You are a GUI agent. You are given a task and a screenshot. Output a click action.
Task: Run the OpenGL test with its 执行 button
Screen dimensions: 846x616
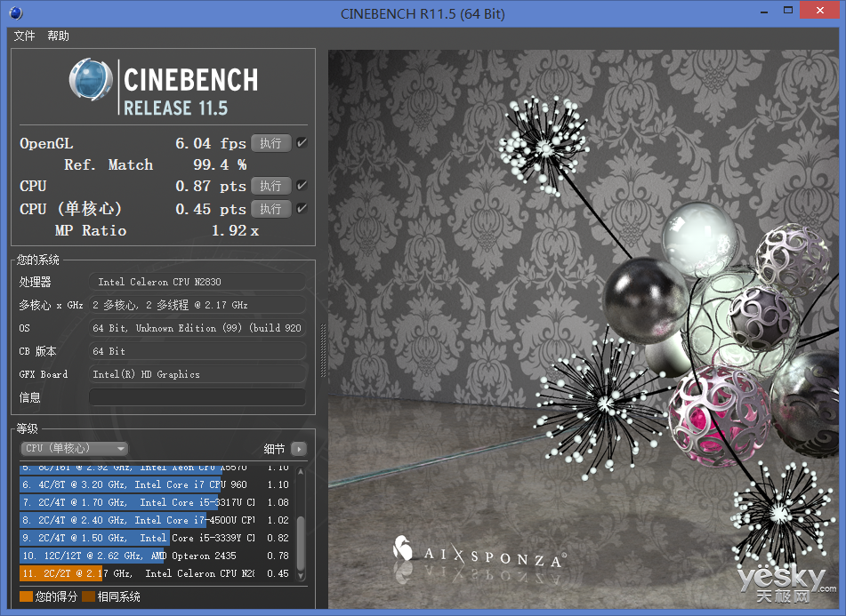click(x=270, y=143)
